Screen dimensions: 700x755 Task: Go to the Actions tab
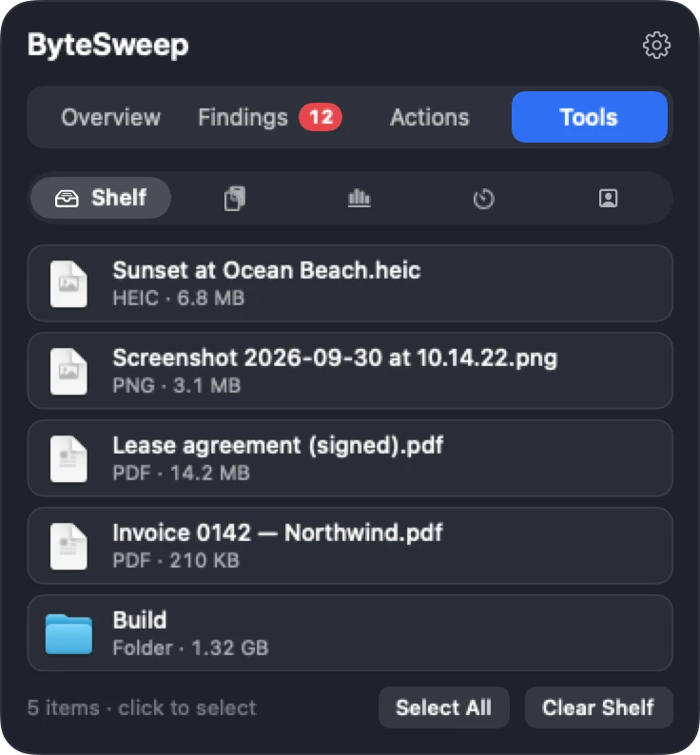(430, 118)
